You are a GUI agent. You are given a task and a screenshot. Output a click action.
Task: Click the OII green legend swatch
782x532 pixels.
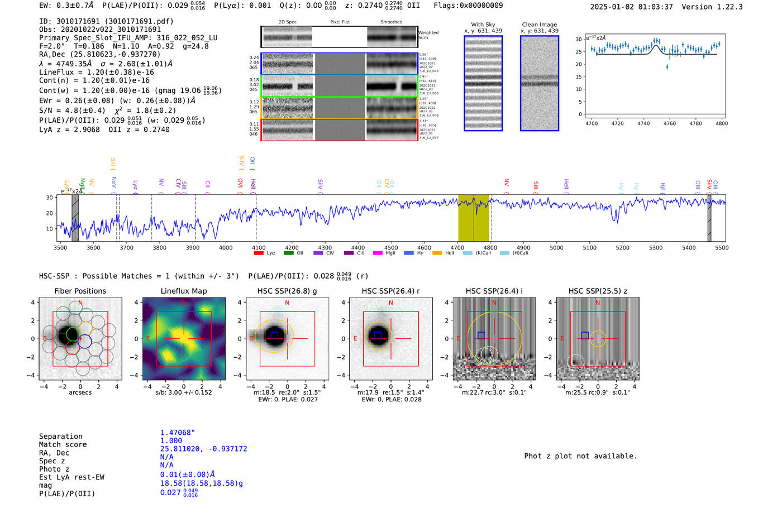pyautogui.click(x=288, y=253)
